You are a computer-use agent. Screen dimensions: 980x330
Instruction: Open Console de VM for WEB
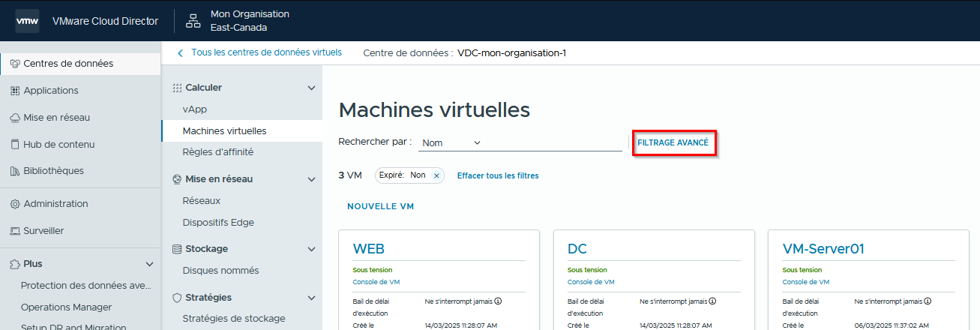pos(376,283)
